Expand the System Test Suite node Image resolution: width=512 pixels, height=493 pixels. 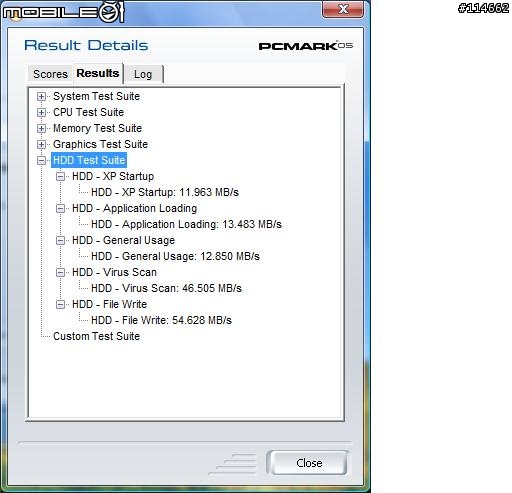(41, 97)
